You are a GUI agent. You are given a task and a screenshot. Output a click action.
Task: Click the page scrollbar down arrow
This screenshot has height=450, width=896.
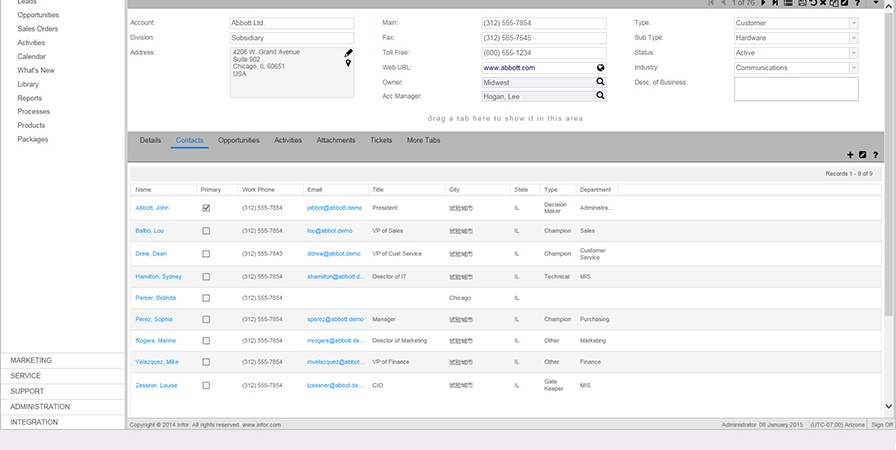click(889, 407)
